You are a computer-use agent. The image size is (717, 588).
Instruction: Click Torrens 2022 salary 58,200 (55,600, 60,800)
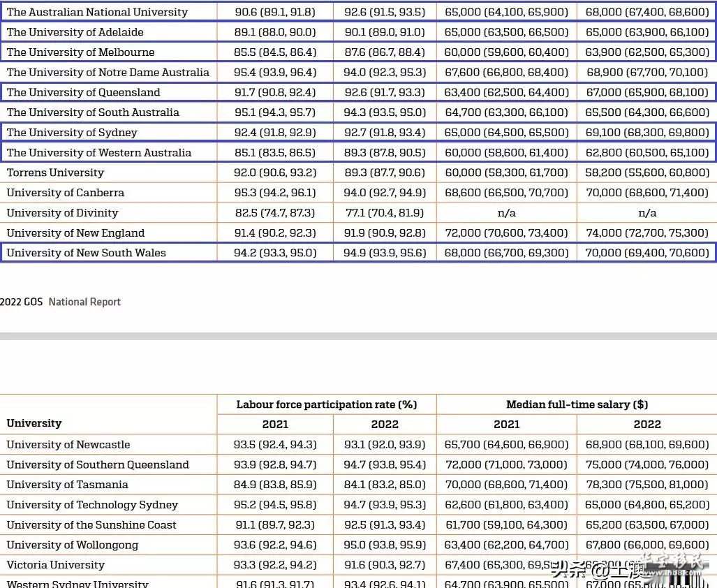[x=647, y=172]
